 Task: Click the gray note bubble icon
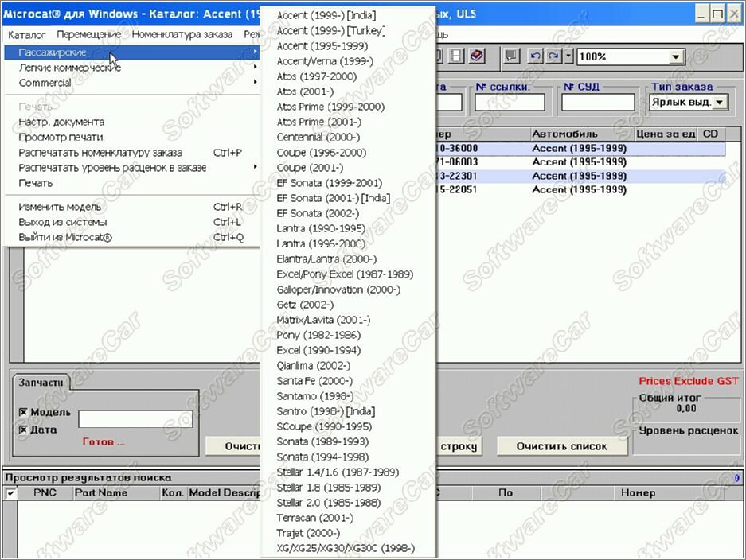pos(512,56)
